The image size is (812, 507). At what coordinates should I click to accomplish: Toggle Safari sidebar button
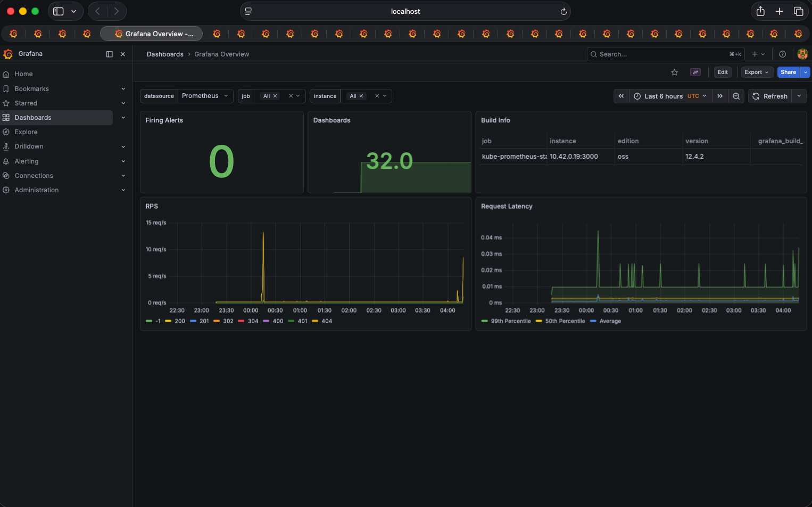click(x=59, y=11)
